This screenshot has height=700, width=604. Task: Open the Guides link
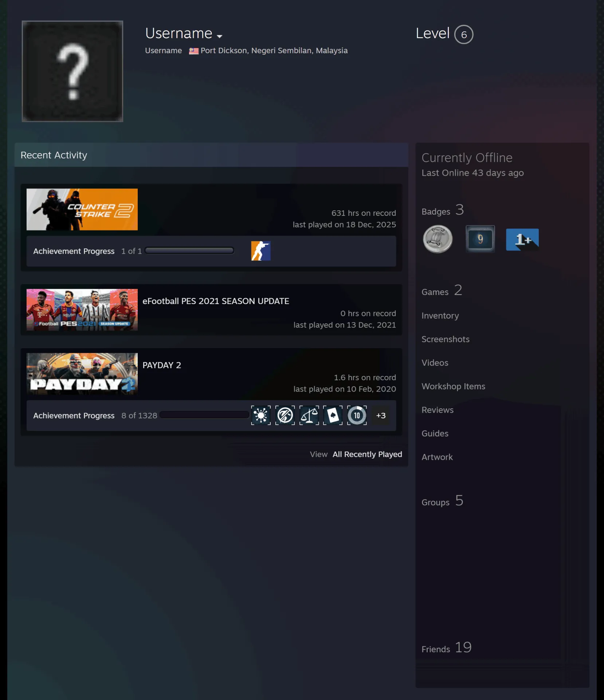point(435,433)
